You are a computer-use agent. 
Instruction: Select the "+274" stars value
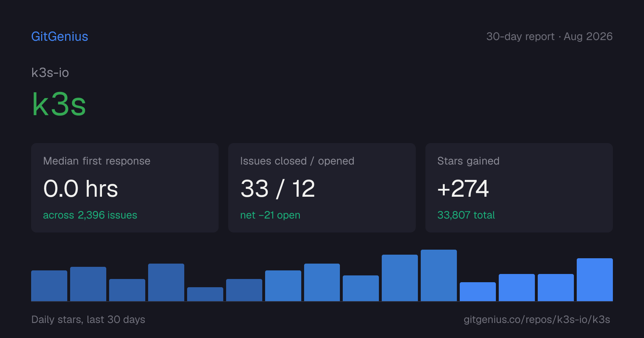pos(463,188)
